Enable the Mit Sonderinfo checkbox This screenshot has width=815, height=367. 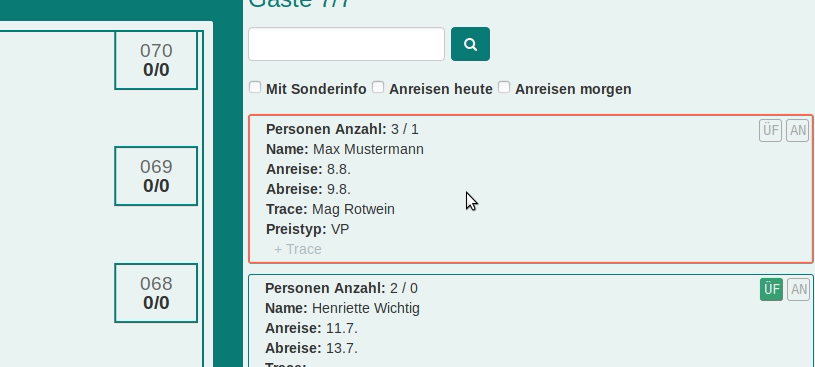coord(255,87)
